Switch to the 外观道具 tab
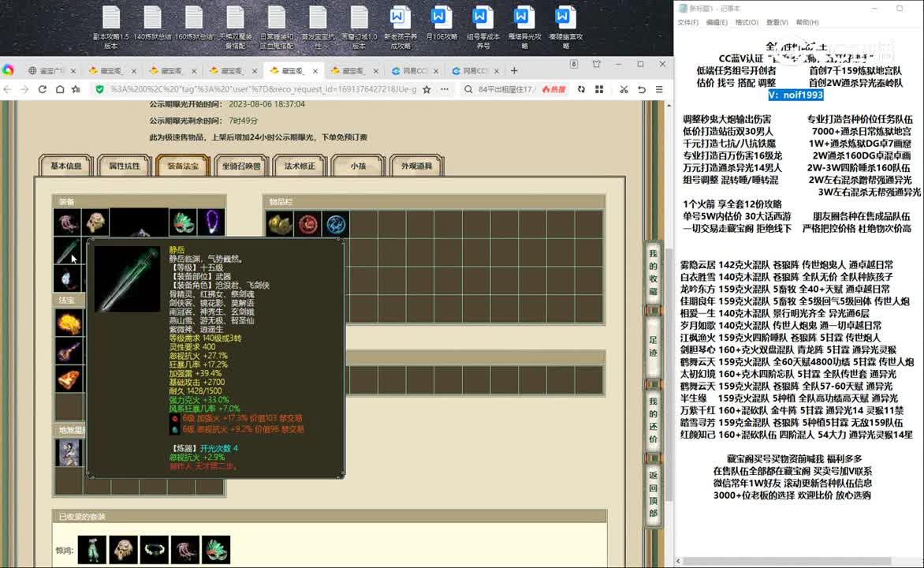Image resolution: width=924 pixels, height=568 pixels. pyautogui.click(x=416, y=166)
